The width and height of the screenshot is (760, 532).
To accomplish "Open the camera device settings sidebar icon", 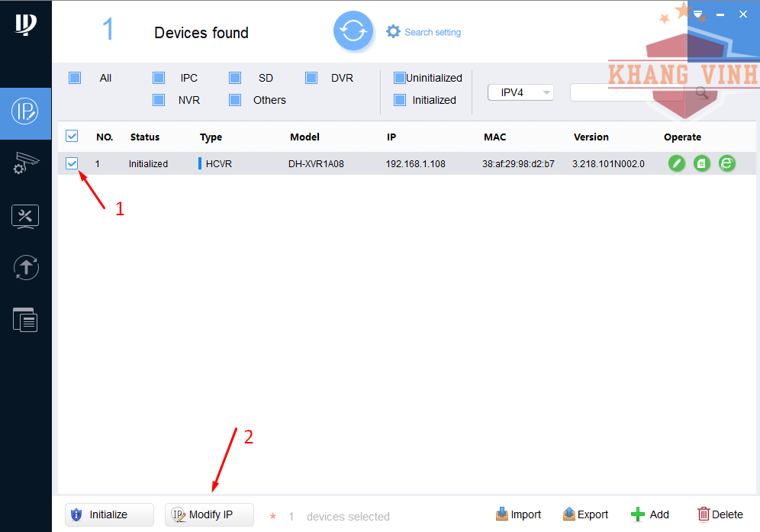I will [x=25, y=163].
